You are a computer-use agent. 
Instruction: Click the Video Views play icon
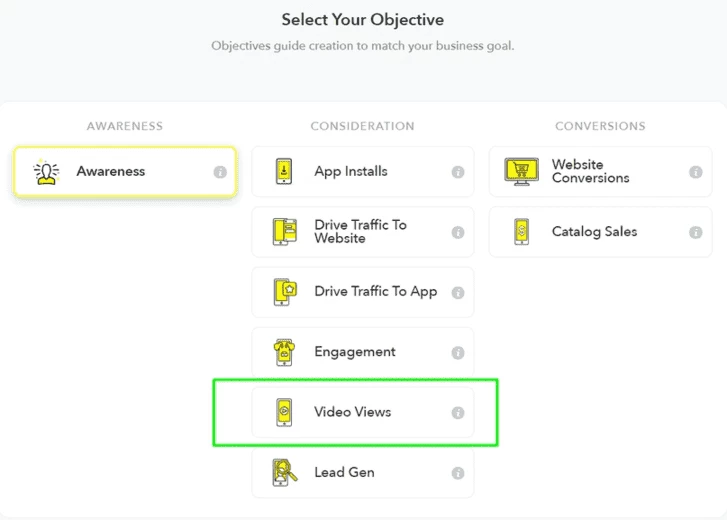tap(284, 412)
